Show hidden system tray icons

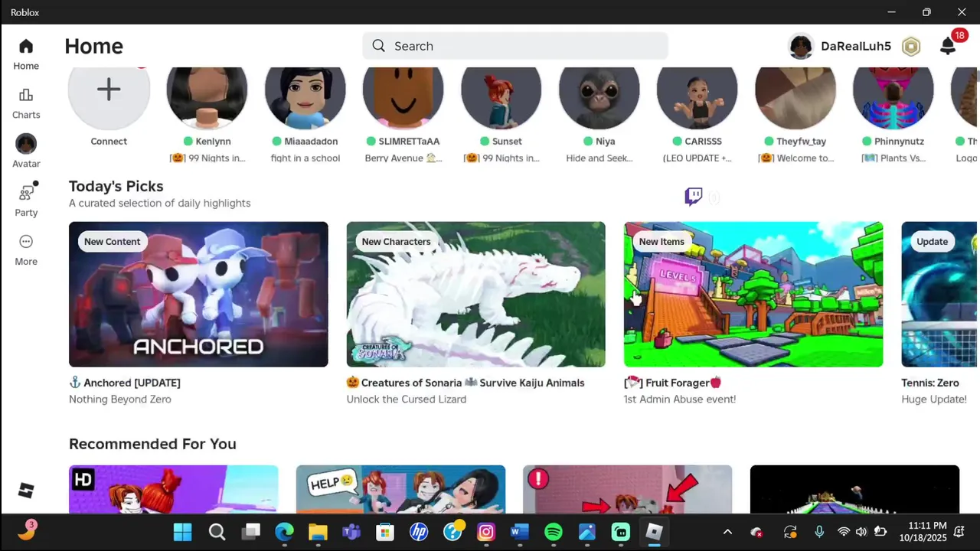[x=727, y=532]
